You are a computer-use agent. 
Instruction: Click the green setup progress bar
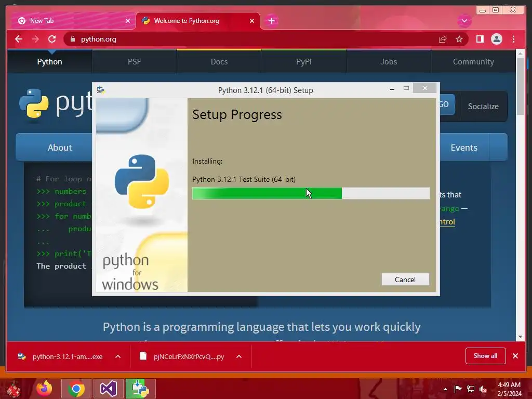point(311,193)
